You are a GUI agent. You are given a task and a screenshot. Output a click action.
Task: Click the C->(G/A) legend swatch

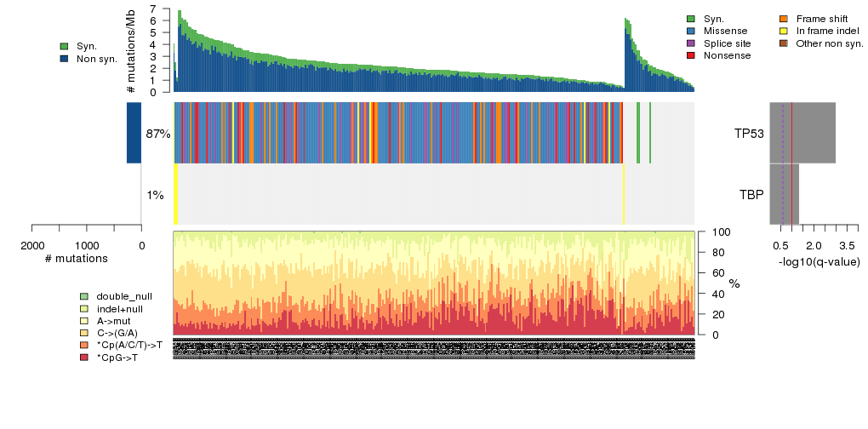pyautogui.click(x=83, y=333)
